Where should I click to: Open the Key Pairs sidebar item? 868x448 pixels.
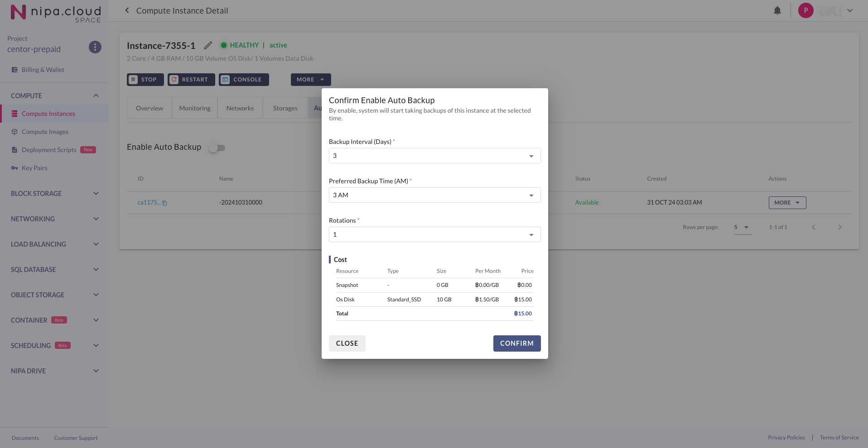pyautogui.click(x=34, y=168)
